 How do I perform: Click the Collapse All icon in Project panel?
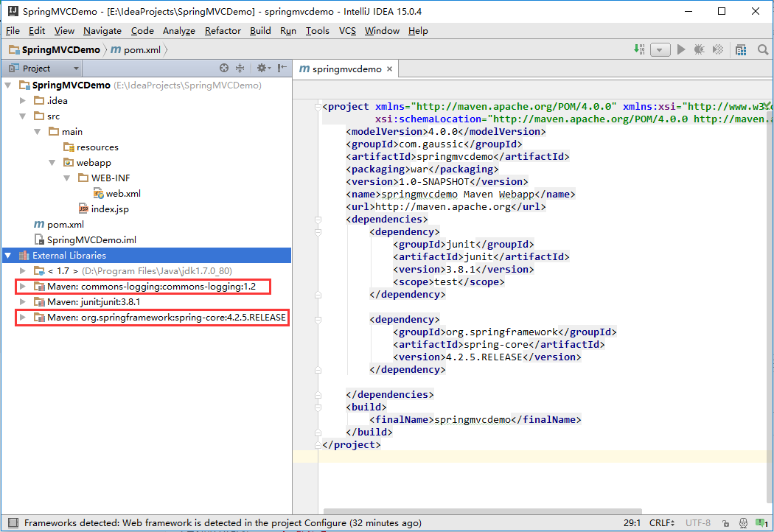pyautogui.click(x=240, y=68)
